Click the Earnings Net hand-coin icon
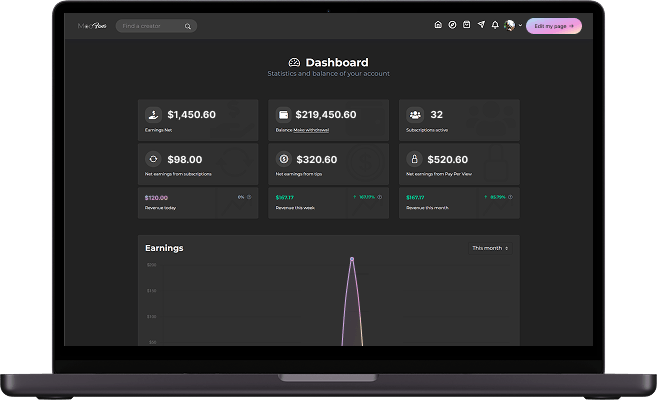Image resolution: width=657 pixels, height=401 pixels. [153, 114]
